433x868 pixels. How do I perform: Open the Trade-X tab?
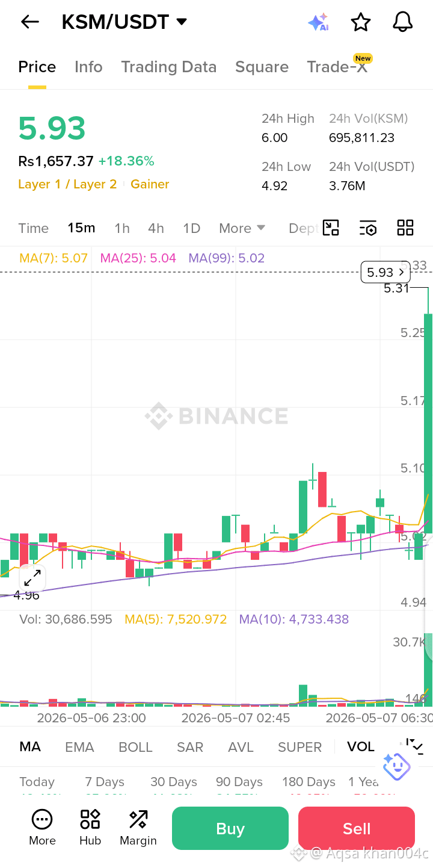point(337,67)
